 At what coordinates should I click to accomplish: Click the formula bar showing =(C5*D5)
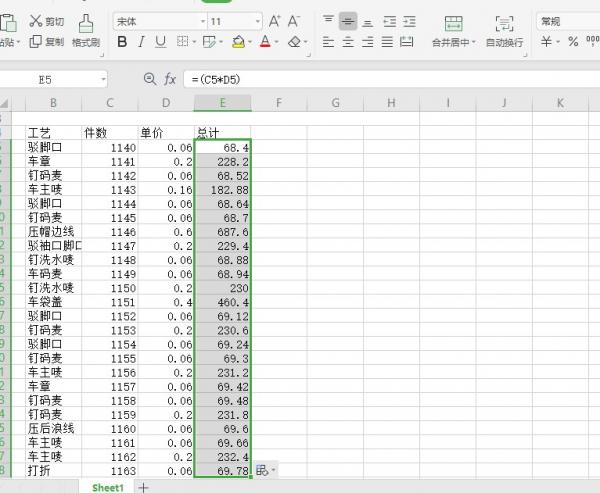coord(391,80)
